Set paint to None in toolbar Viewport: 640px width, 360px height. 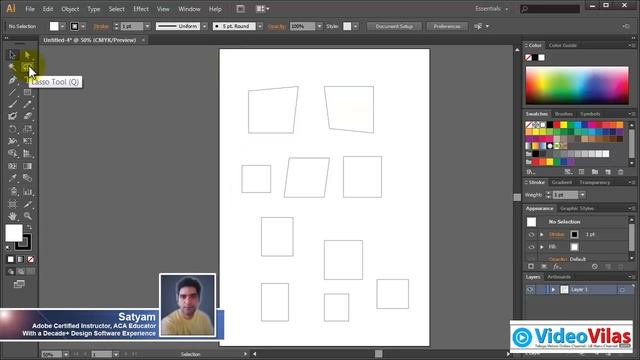30,259
